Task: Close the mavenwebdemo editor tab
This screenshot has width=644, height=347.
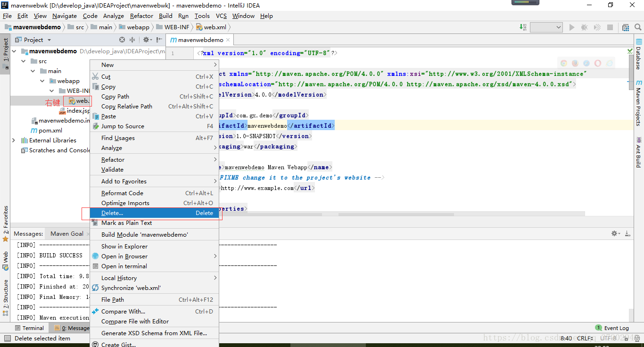Action: 228,40
